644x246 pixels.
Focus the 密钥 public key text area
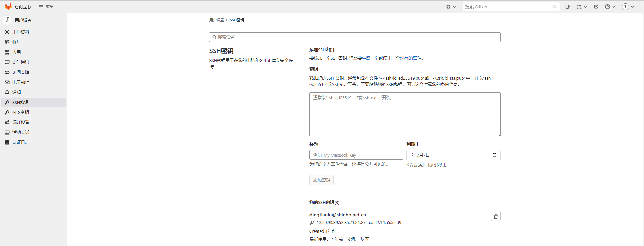pos(405,114)
